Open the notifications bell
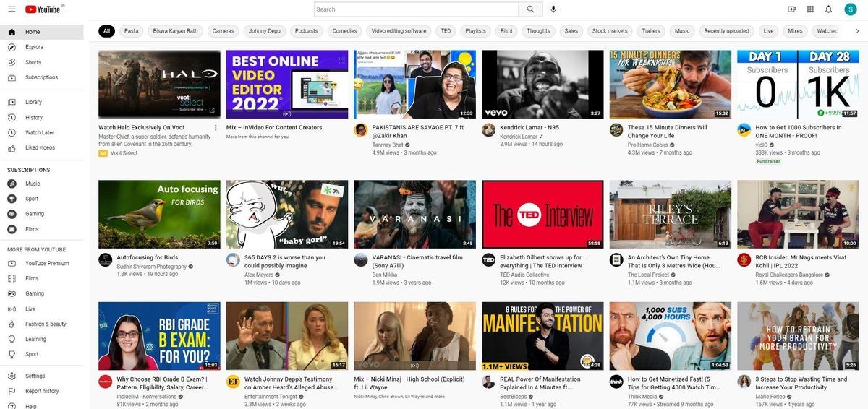This screenshot has width=868, height=409. click(828, 9)
